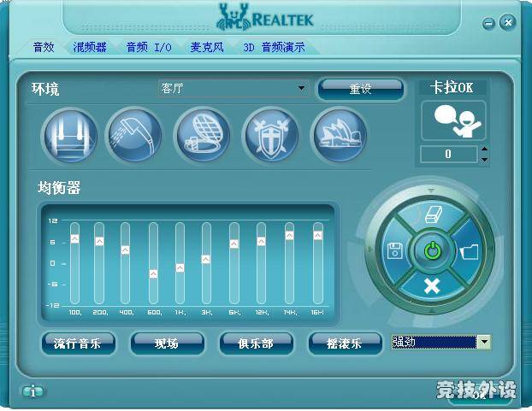
Task: Click the 600 Hz equalizer slider handle
Action: point(153,273)
